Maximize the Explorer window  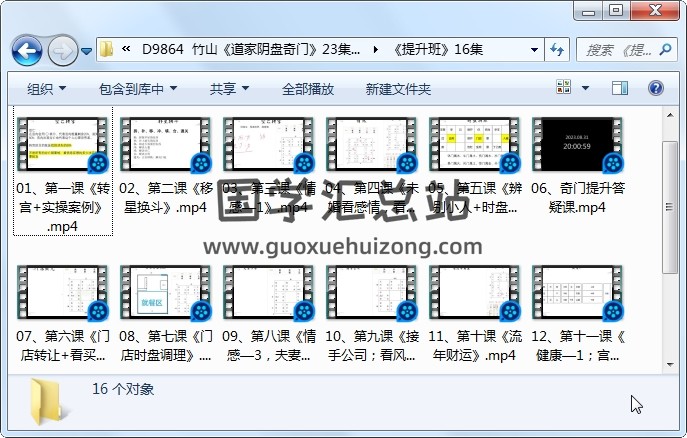(616, 11)
